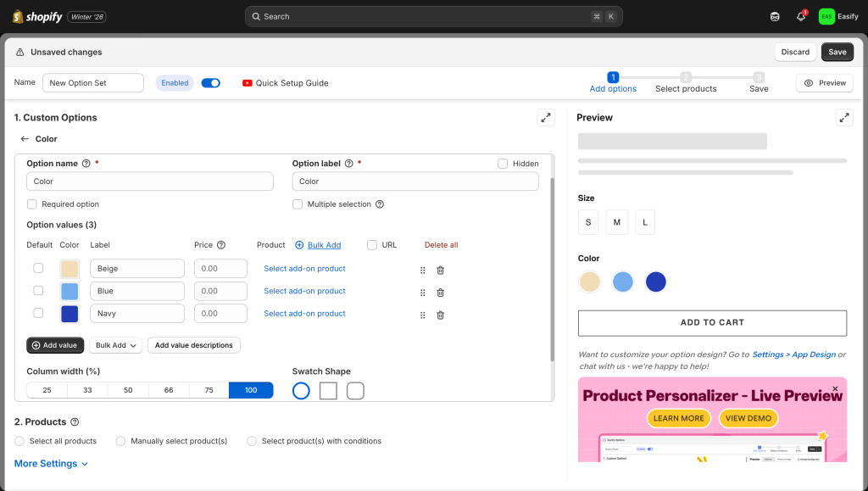
Task: Expand the Preview panel fullscreen icon
Action: click(844, 118)
